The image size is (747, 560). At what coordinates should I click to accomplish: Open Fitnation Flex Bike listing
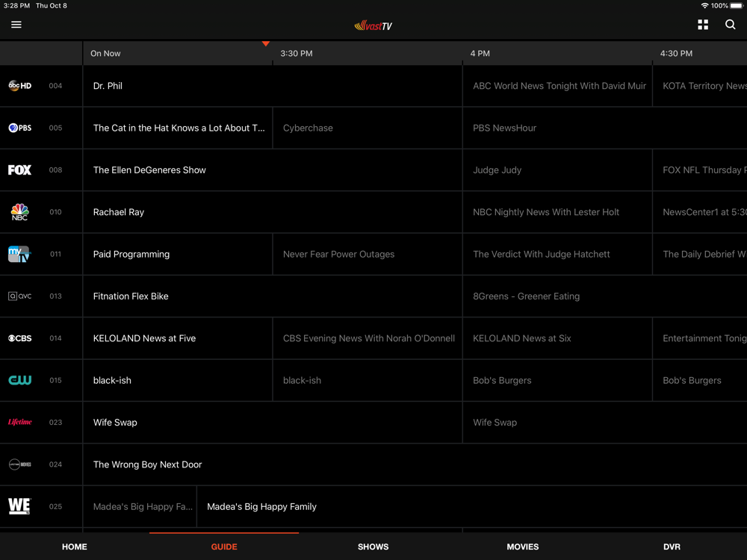(273, 296)
